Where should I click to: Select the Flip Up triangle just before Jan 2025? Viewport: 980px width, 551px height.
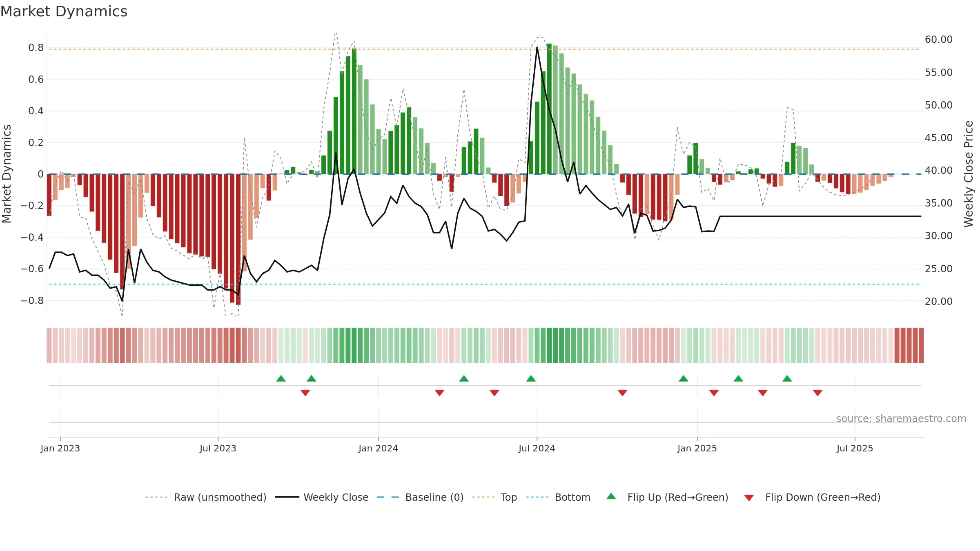click(684, 378)
